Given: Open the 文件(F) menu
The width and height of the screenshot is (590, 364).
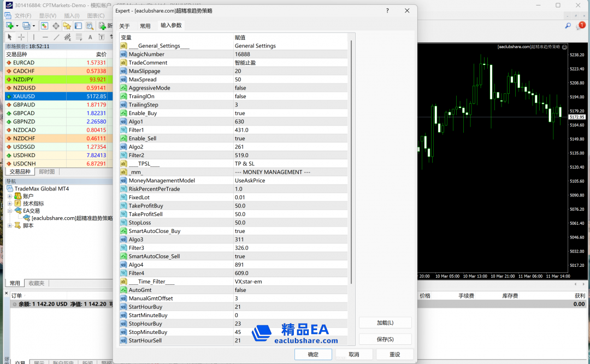Looking at the screenshot, I should click(22, 15).
